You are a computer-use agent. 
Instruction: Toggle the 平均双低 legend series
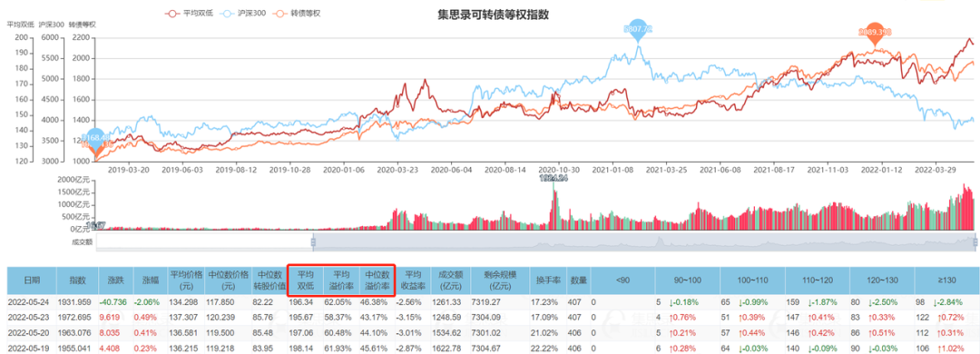188,13
